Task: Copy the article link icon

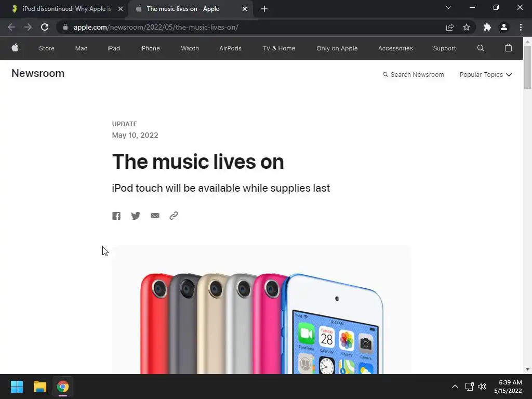Action: [174, 216]
